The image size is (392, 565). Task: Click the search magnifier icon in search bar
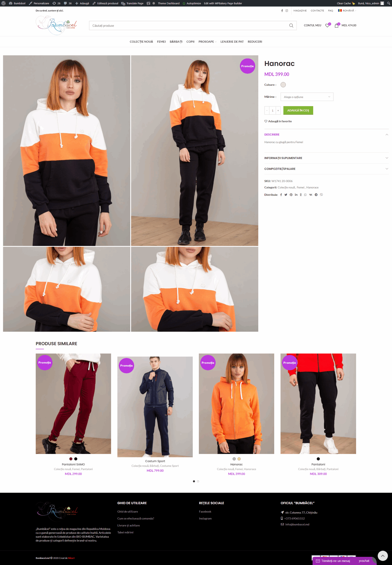(x=291, y=26)
